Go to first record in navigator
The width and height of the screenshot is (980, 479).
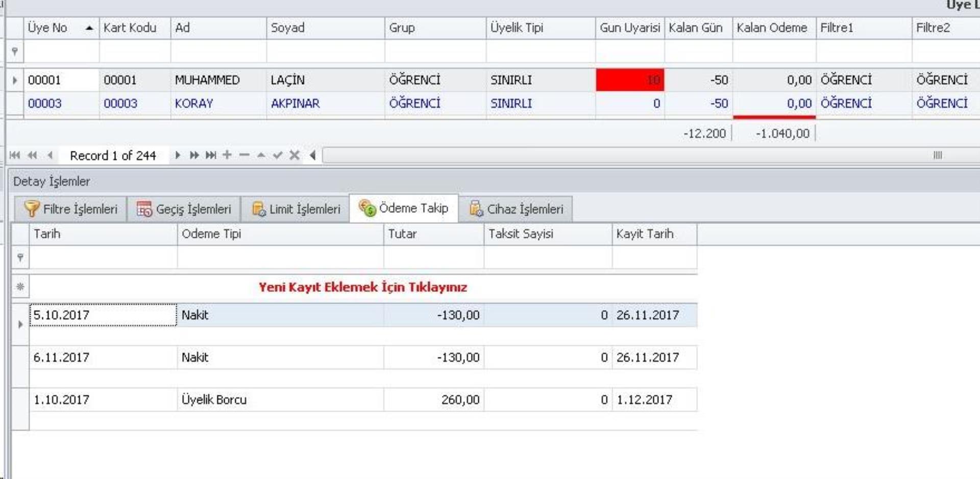click(x=15, y=155)
